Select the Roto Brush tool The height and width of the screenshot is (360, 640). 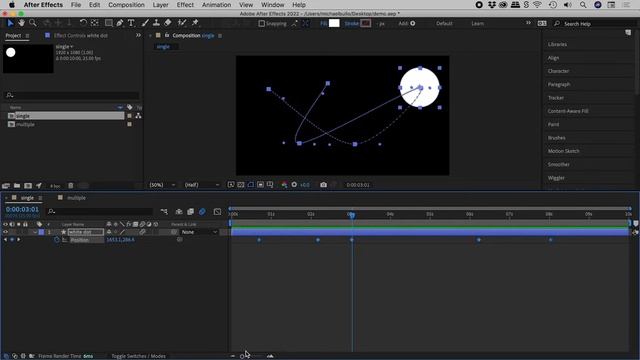[182, 23]
